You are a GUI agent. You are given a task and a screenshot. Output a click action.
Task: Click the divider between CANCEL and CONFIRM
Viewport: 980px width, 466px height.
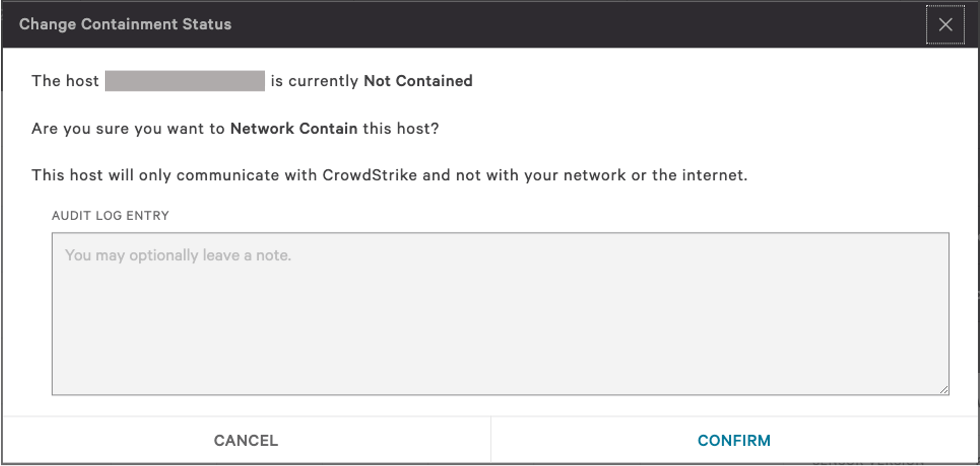point(491,441)
